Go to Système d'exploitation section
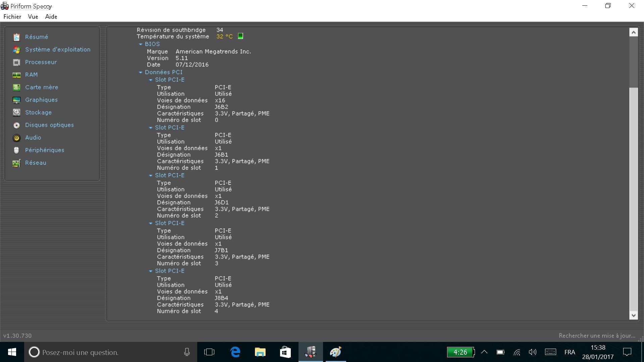644x362 pixels. pos(58,50)
